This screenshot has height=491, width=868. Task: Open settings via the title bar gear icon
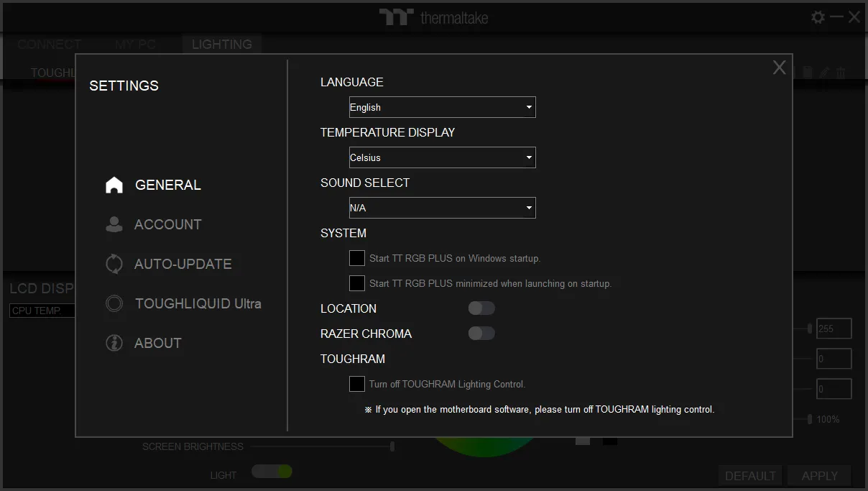click(818, 17)
